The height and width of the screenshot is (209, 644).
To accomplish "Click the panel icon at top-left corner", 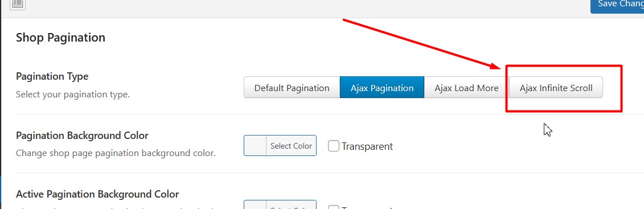I will 17,3.
